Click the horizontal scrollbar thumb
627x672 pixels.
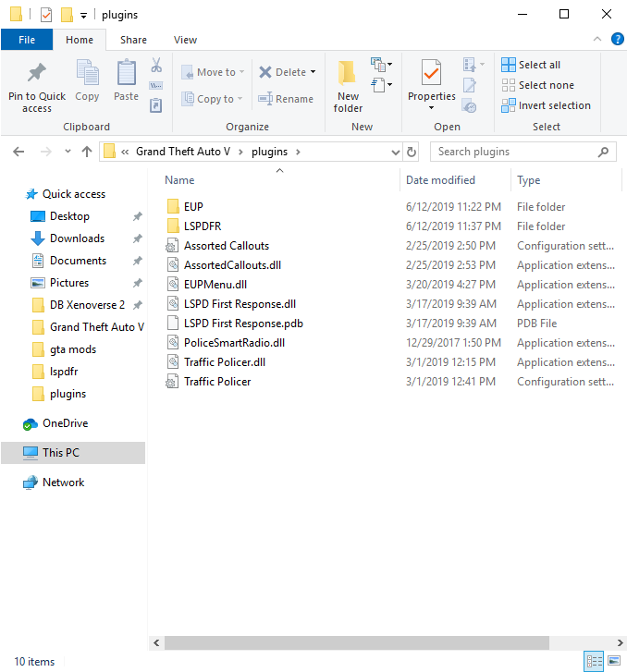[357, 642]
